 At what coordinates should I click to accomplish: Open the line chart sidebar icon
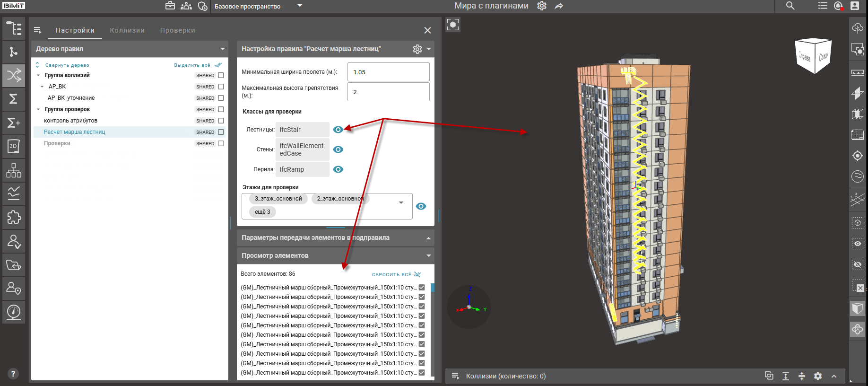(14, 194)
